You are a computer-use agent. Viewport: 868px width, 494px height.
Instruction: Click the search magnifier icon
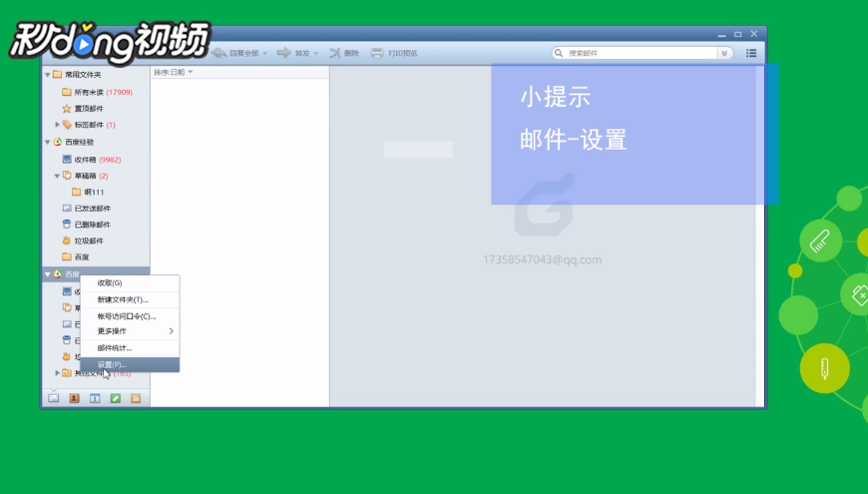click(559, 53)
